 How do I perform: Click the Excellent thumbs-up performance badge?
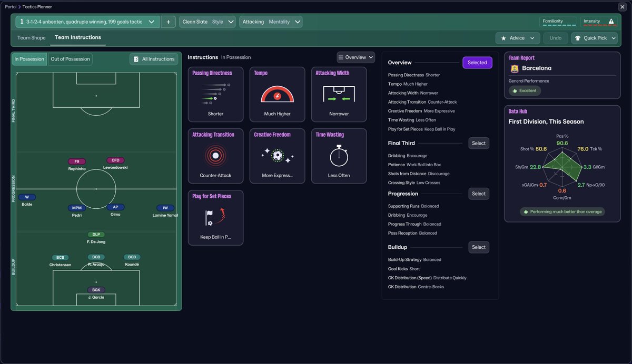pos(525,90)
